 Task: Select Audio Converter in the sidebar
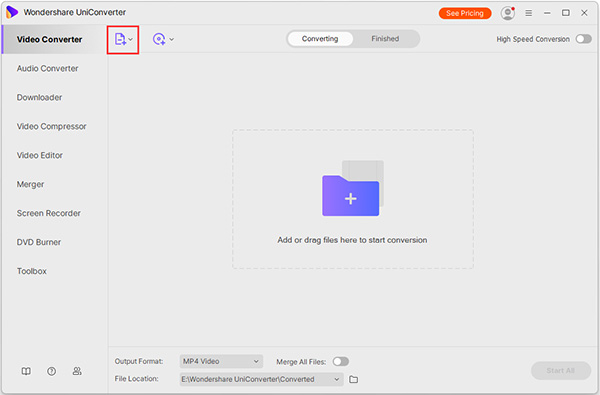pyautogui.click(x=47, y=69)
